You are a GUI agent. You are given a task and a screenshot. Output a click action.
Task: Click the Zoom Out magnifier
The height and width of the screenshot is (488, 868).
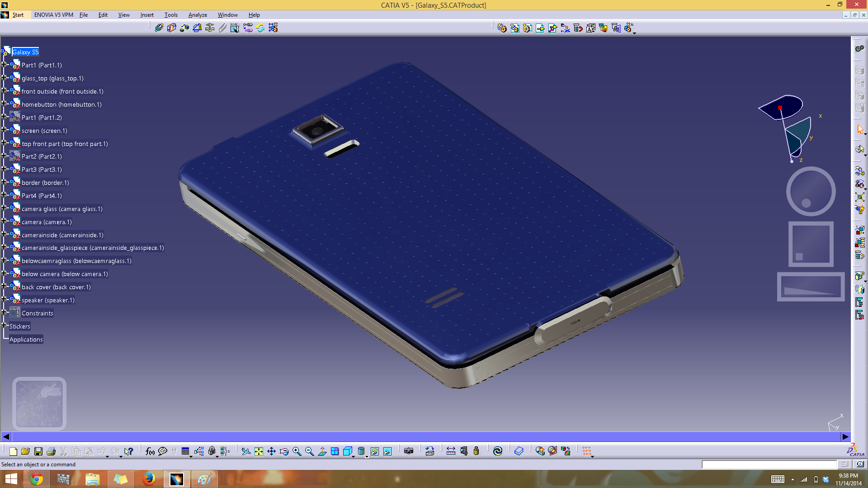coord(310,451)
